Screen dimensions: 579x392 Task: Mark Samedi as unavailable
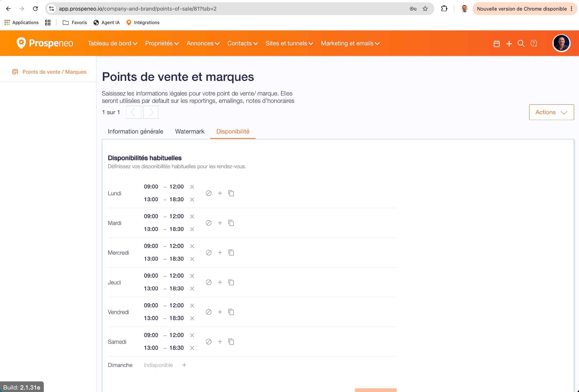coord(208,342)
